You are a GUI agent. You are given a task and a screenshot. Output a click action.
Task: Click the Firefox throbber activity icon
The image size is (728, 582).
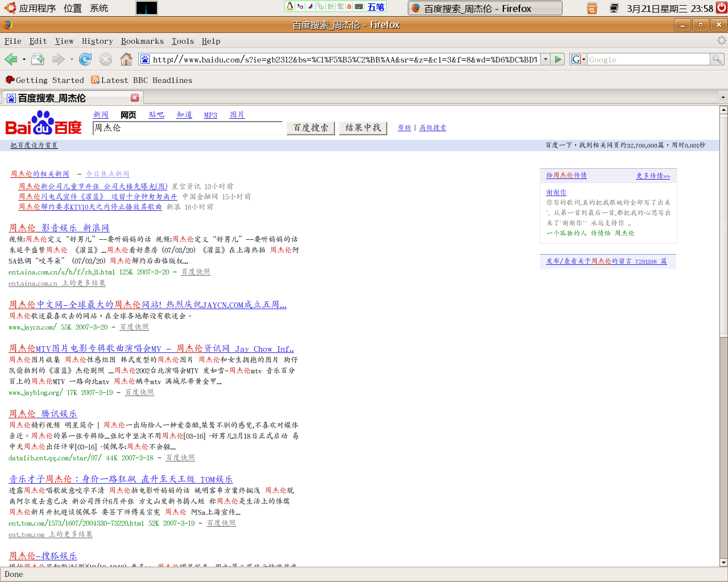point(721,40)
